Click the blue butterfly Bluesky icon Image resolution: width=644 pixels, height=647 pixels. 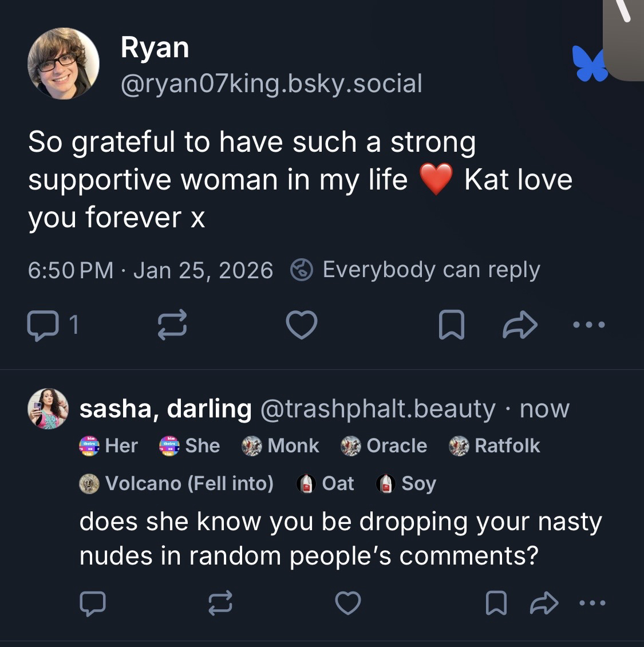coord(588,63)
